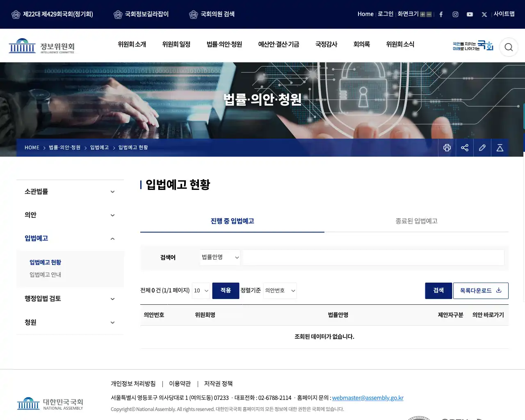
Task: Open 법률·의안·청원 menu
Action: 224,44
